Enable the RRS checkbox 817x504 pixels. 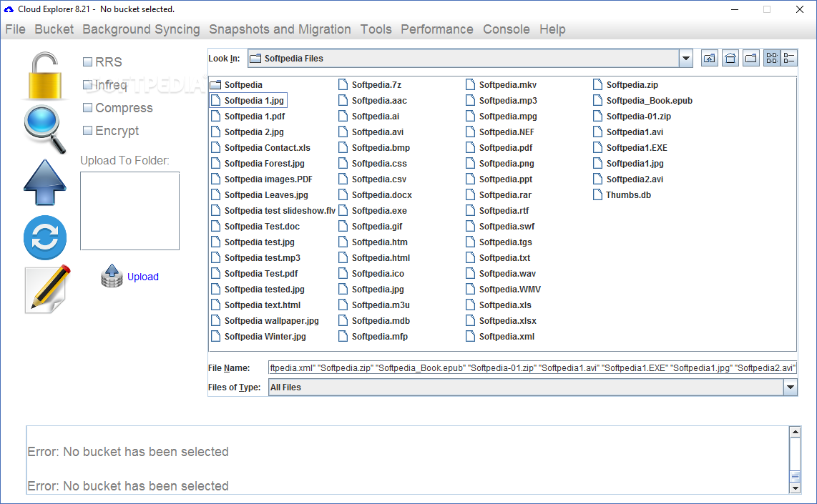tap(87, 62)
